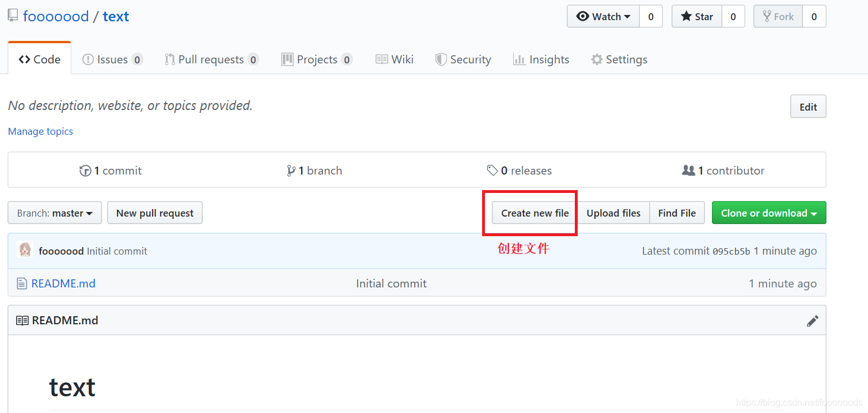The height and width of the screenshot is (413, 868).
Task: Click the Find File button
Action: click(x=677, y=213)
